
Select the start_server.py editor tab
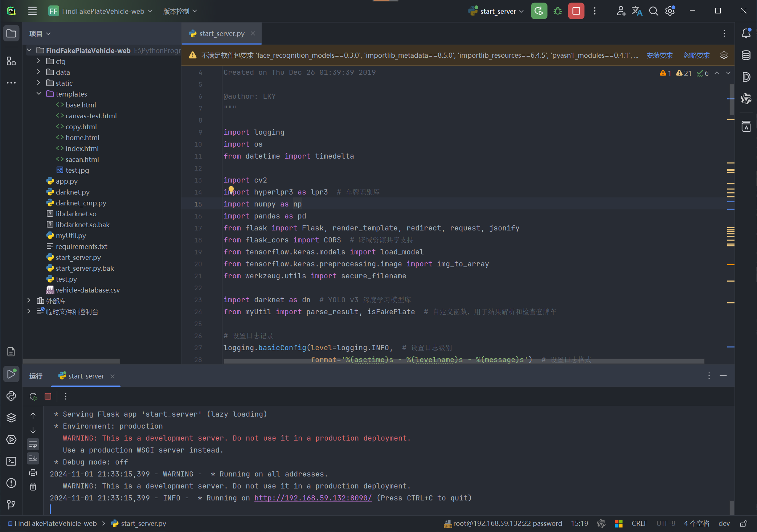221,33
